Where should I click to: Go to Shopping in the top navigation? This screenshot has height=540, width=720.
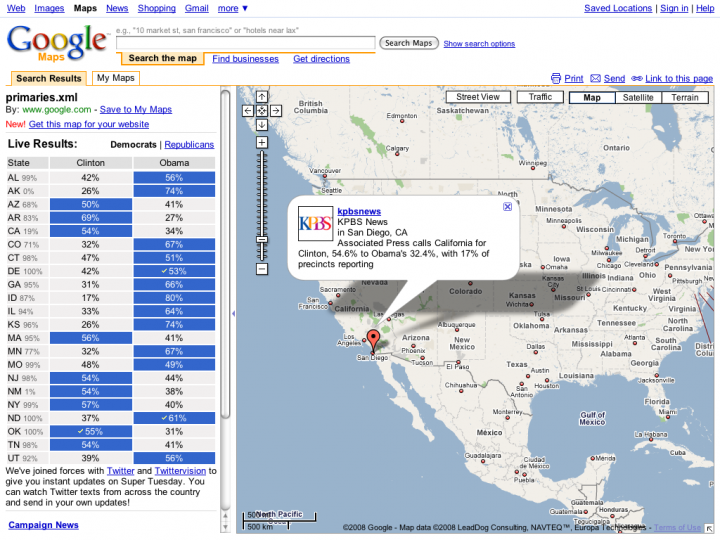157,8
